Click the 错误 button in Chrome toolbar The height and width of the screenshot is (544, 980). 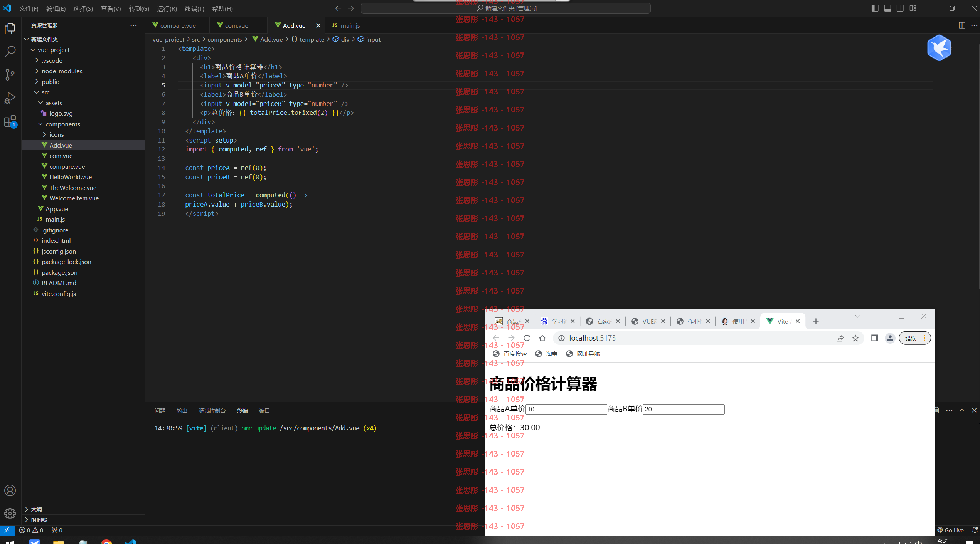coord(914,338)
